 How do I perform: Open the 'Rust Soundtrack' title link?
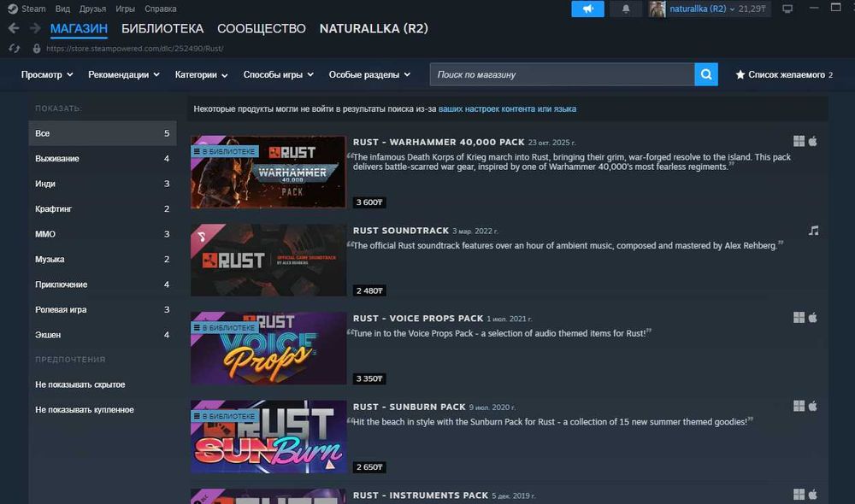click(x=401, y=231)
